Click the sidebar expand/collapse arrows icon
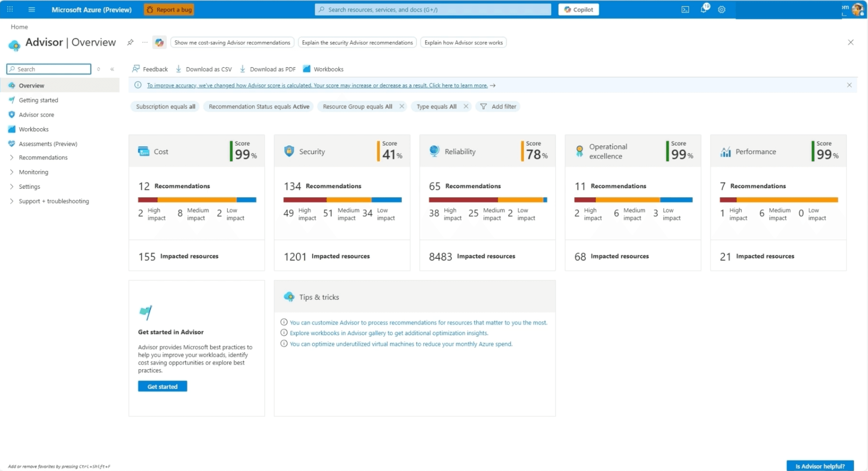The height and width of the screenshot is (471, 868). pyautogui.click(x=98, y=69)
